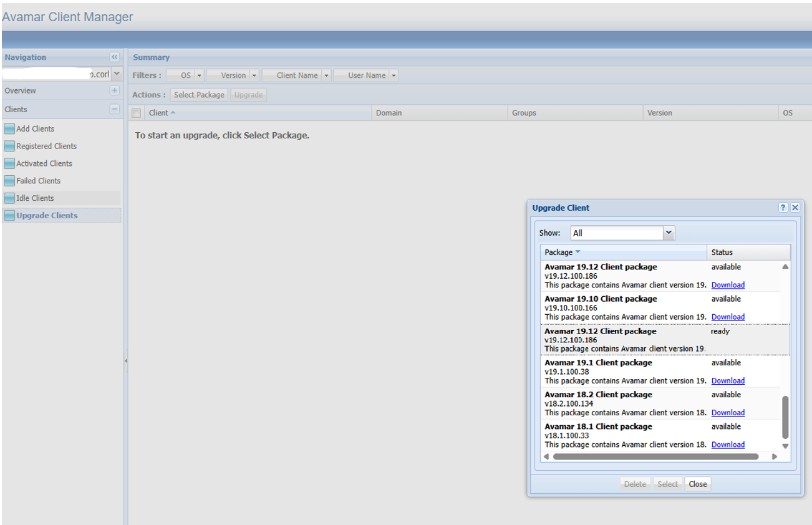Click the Failed Clients icon
The height and width of the screenshot is (525, 812).
9,181
